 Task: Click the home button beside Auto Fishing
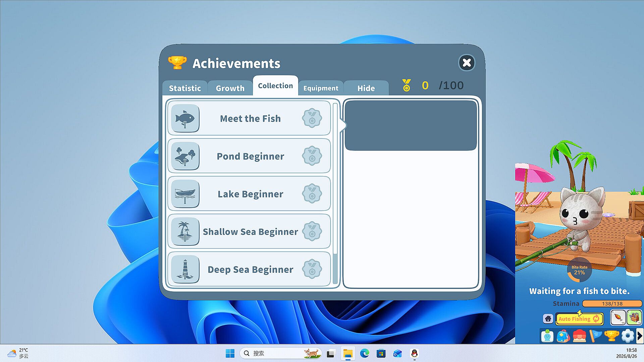coord(548,318)
